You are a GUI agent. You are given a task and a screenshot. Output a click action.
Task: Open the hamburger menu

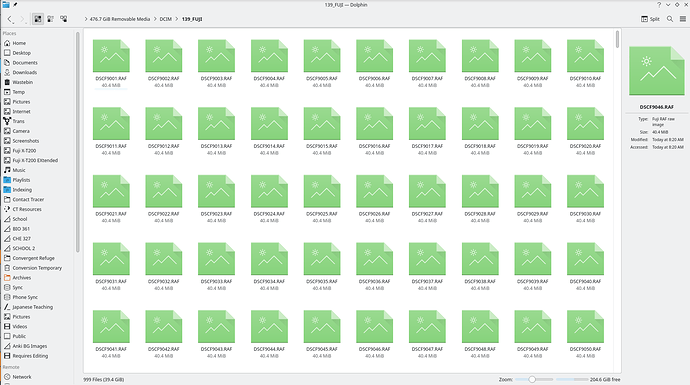click(x=683, y=19)
